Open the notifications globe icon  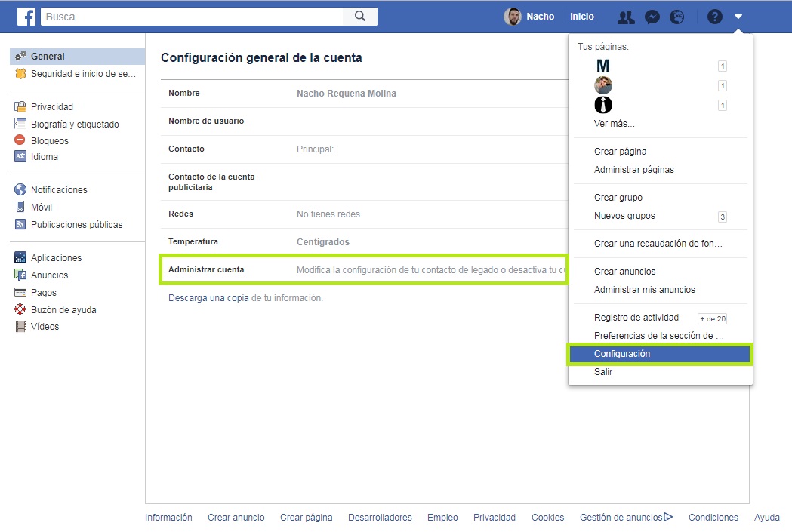tap(677, 17)
